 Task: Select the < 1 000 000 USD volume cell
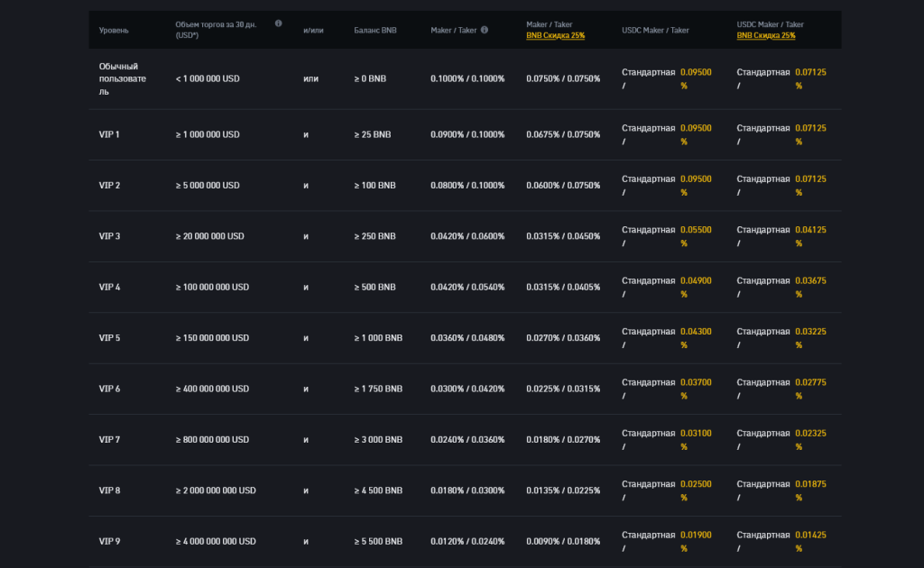coord(208,78)
